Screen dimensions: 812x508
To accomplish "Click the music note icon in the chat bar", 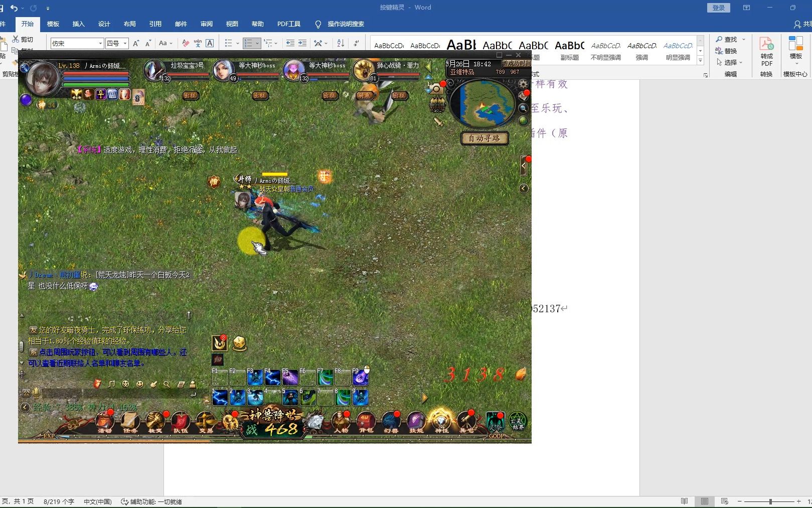I will pos(111,384).
